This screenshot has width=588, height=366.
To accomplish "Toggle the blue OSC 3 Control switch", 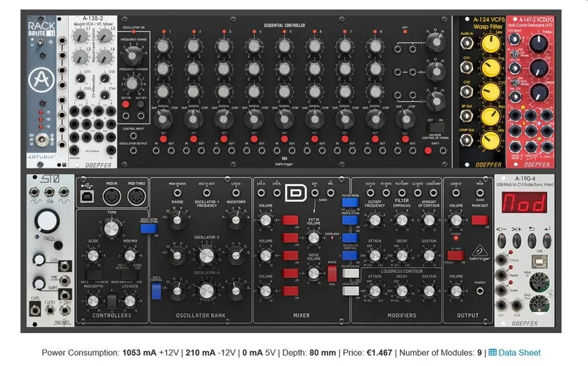I will click(157, 291).
